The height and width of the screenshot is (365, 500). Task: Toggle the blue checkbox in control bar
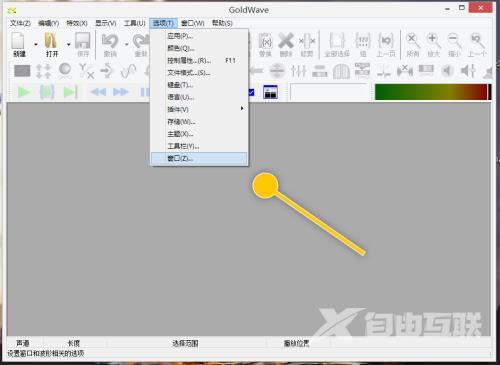[x=252, y=92]
